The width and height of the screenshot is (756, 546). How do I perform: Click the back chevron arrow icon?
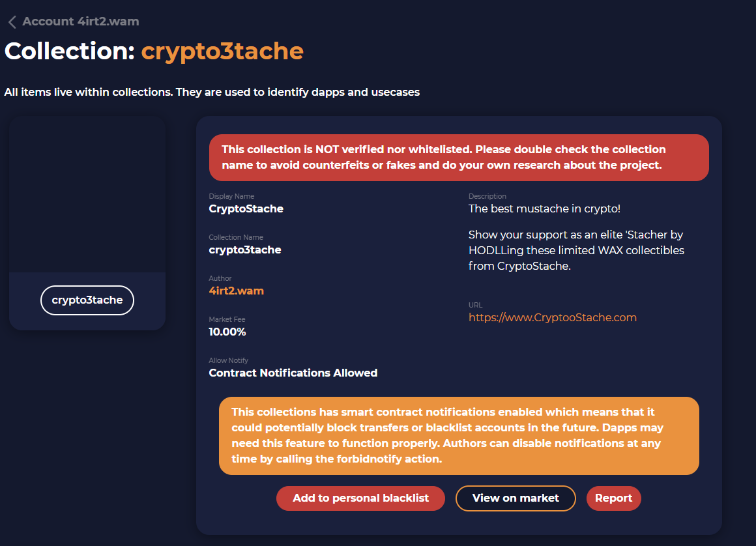tap(12, 22)
